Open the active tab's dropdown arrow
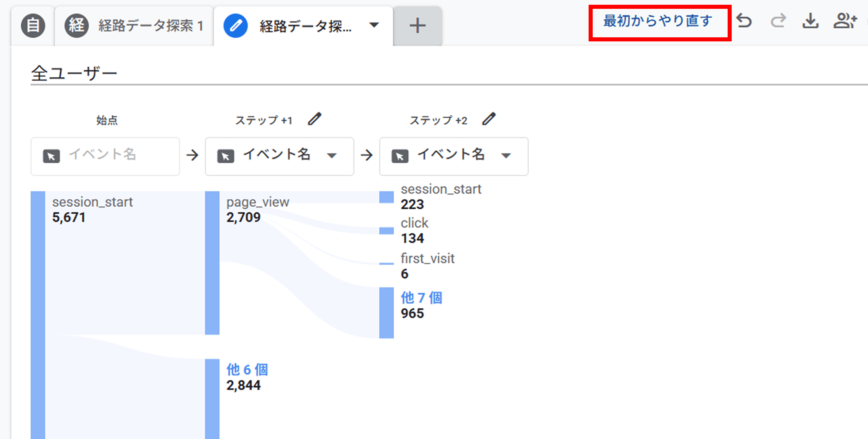 pos(374,25)
